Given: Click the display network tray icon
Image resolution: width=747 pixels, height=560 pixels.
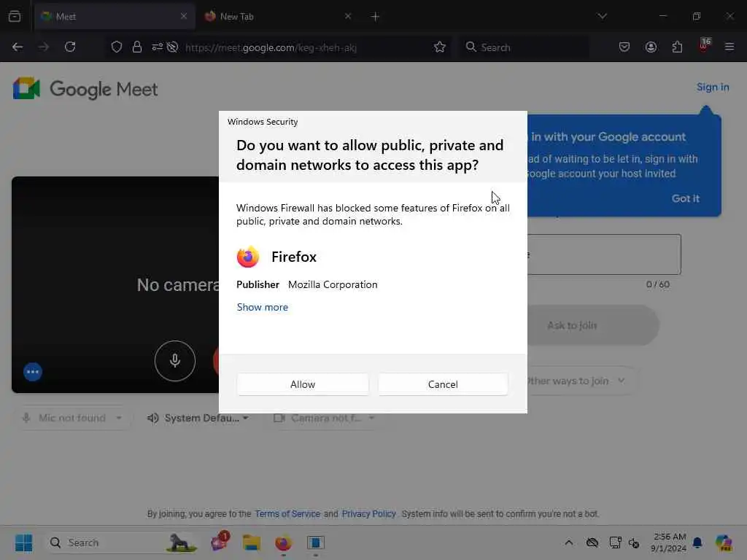Looking at the screenshot, I should coord(615,542).
